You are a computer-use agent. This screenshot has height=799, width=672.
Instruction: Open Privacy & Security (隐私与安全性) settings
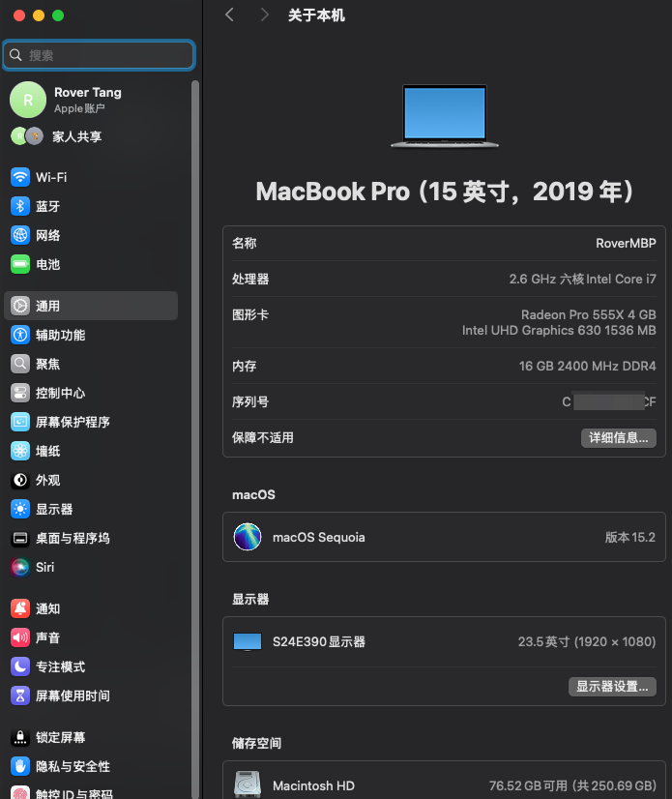click(x=91, y=766)
